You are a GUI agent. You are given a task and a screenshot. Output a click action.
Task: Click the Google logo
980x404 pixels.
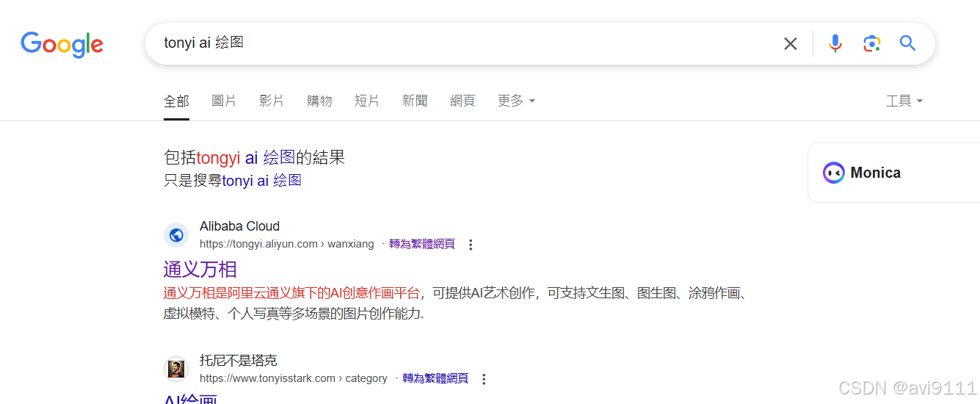[62, 44]
